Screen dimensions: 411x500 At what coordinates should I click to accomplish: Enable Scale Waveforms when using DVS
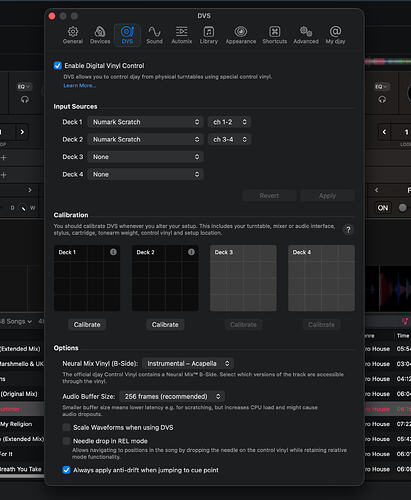66,427
